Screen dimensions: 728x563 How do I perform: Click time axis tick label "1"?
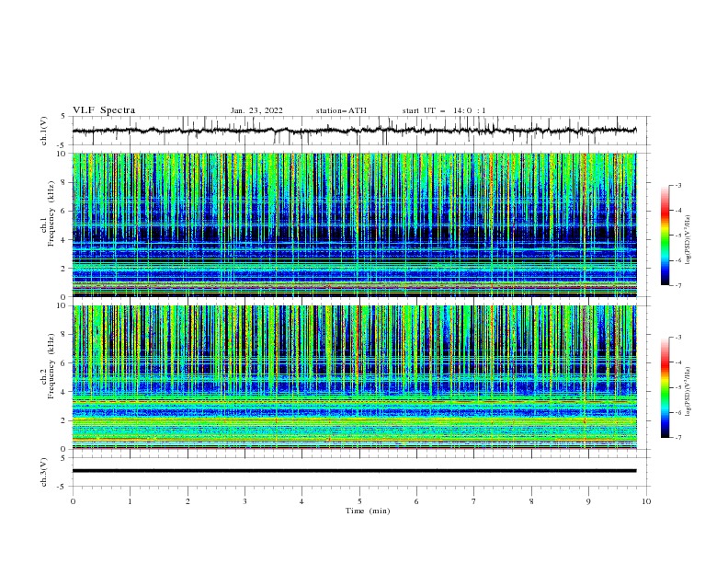pyautogui.click(x=130, y=501)
